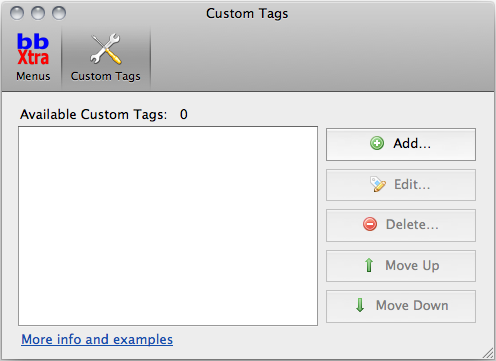Click the Edit... button
Screen dimensions: 496x361
tap(401, 185)
